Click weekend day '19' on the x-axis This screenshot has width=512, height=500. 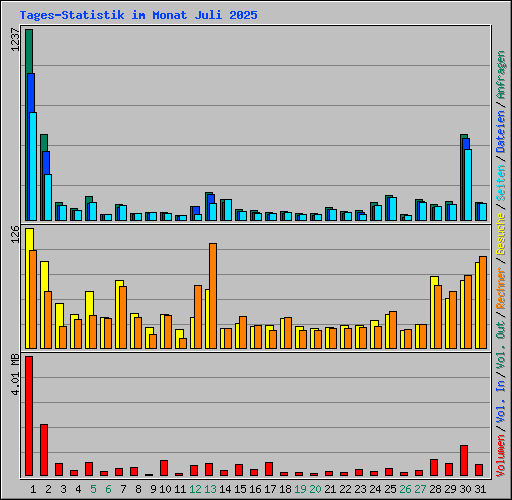pos(300,489)
